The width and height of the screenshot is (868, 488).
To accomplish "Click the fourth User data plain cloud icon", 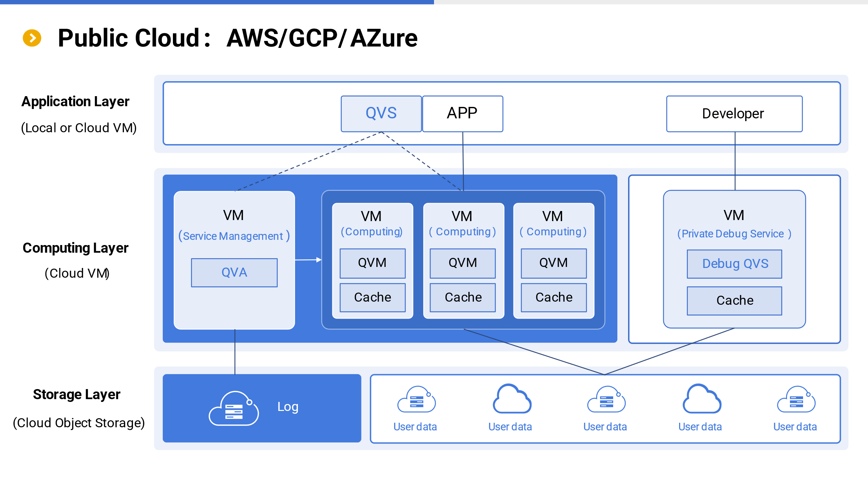I will click(x=702, y=399).
